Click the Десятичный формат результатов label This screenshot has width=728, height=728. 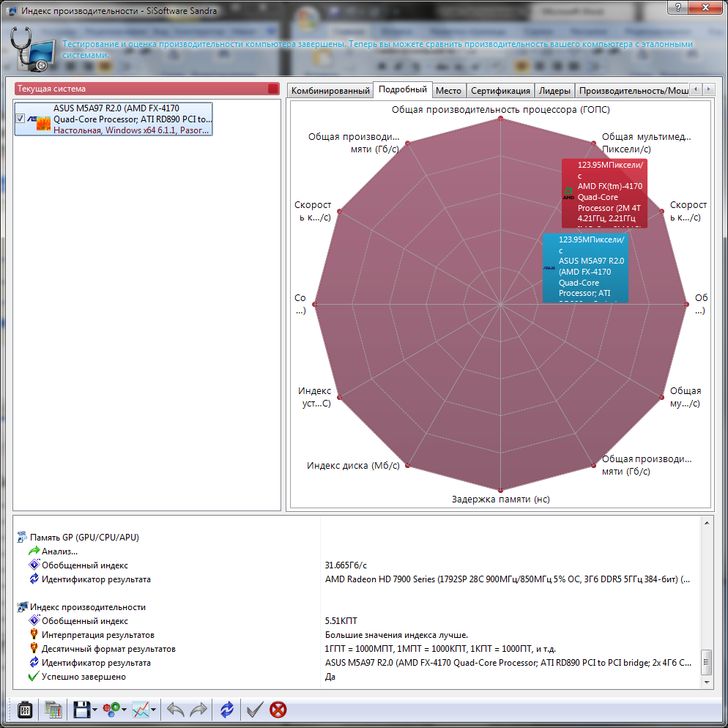coord(108,649)
